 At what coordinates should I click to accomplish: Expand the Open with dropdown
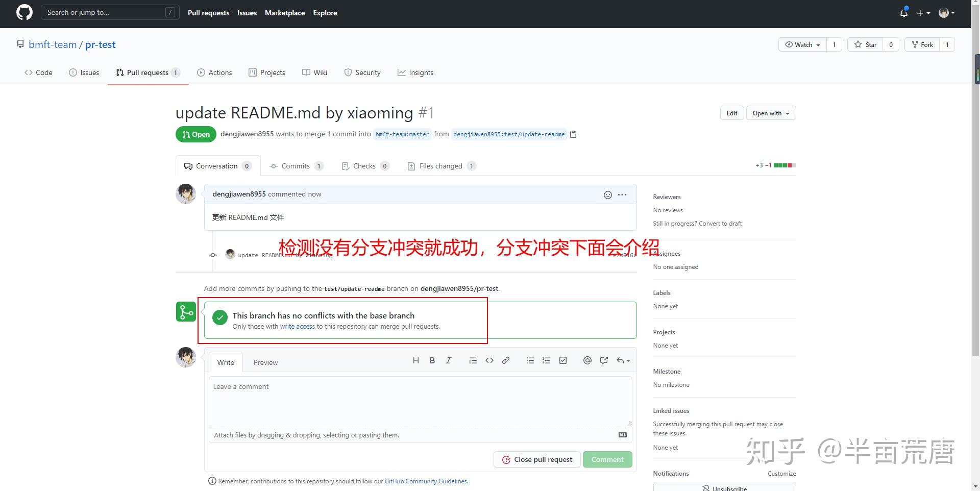coord(771,113)
